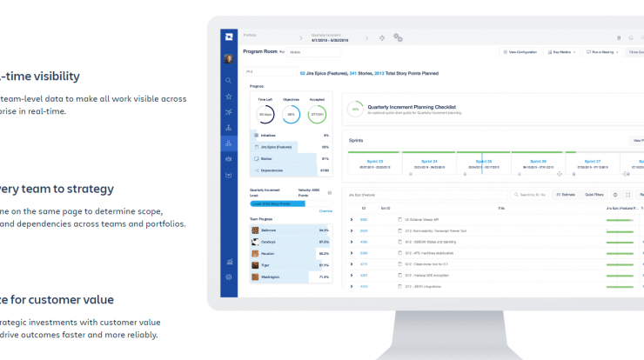The height and width of the screenshot is (360, 644).
Task: Select the Sprint 25 tab
Action: click(483, 163)
